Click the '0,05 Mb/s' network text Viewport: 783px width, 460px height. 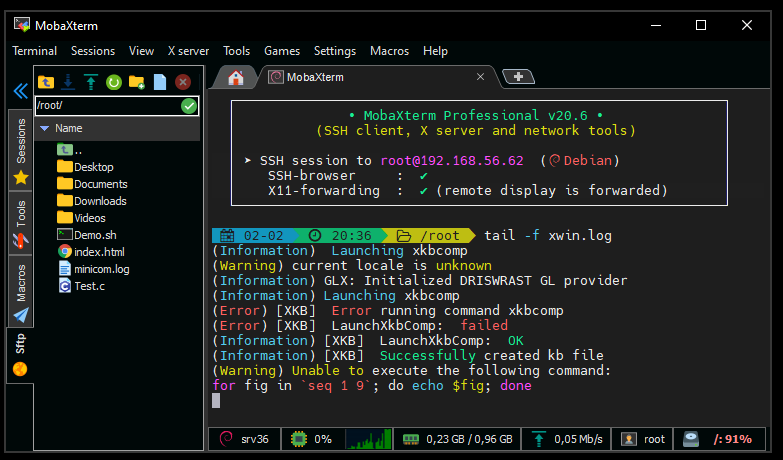click(578, 439)
